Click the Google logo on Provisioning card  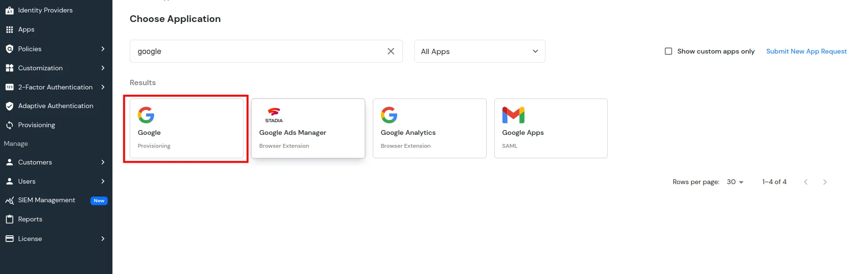[146, 115]
